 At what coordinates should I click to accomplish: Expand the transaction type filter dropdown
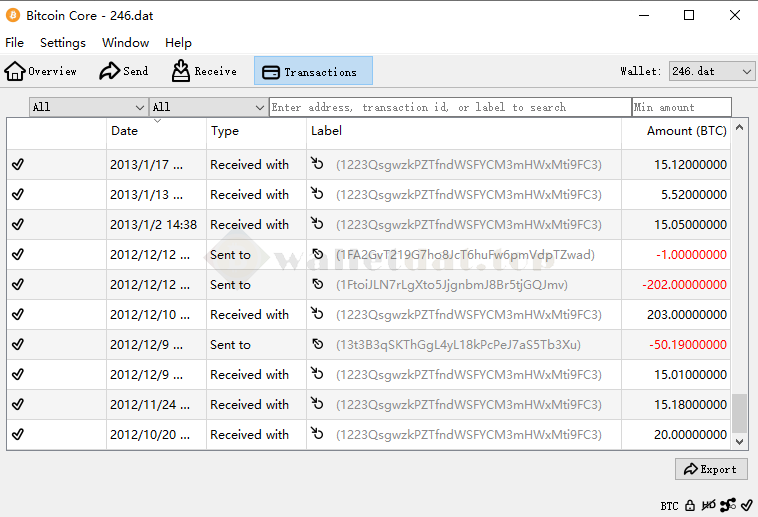point(208,107)
